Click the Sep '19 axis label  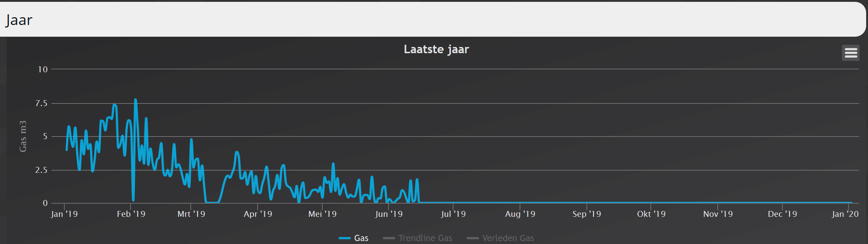click(587, 214)
